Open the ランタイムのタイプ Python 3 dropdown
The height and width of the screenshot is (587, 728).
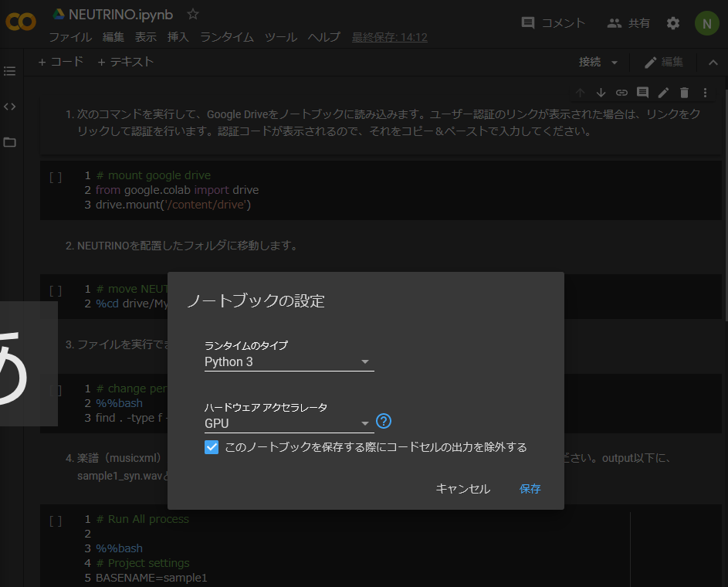(x=290, y=361)
